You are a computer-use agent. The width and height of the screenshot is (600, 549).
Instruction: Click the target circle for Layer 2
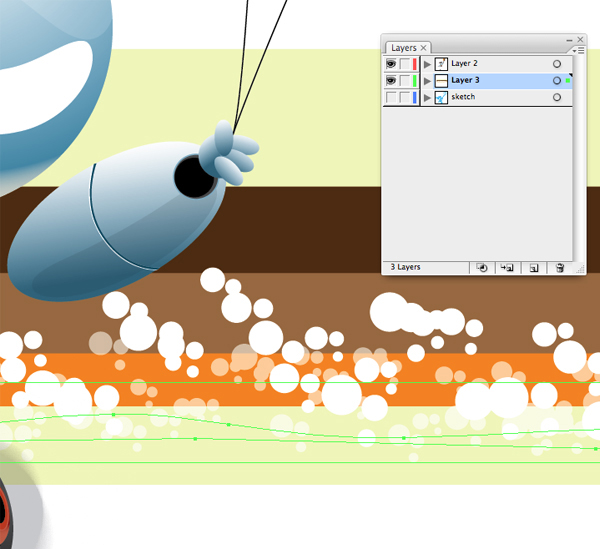tap(557, 64)
